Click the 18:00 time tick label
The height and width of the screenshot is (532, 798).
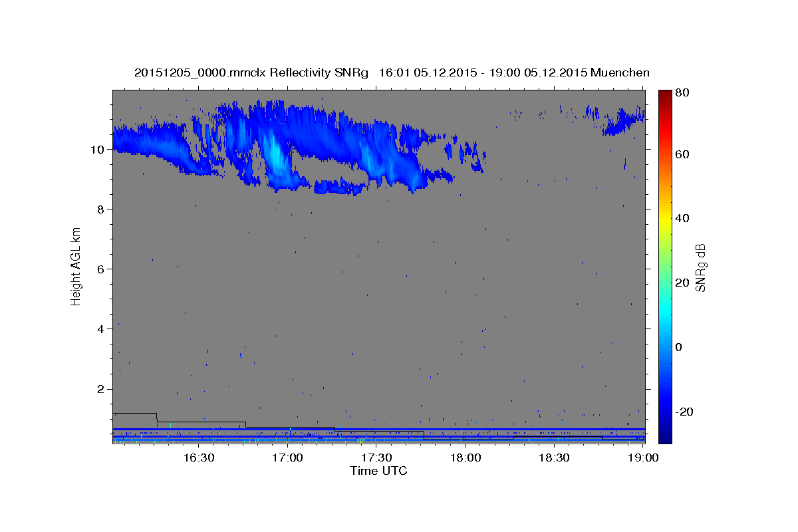click(x=465, y=458)
